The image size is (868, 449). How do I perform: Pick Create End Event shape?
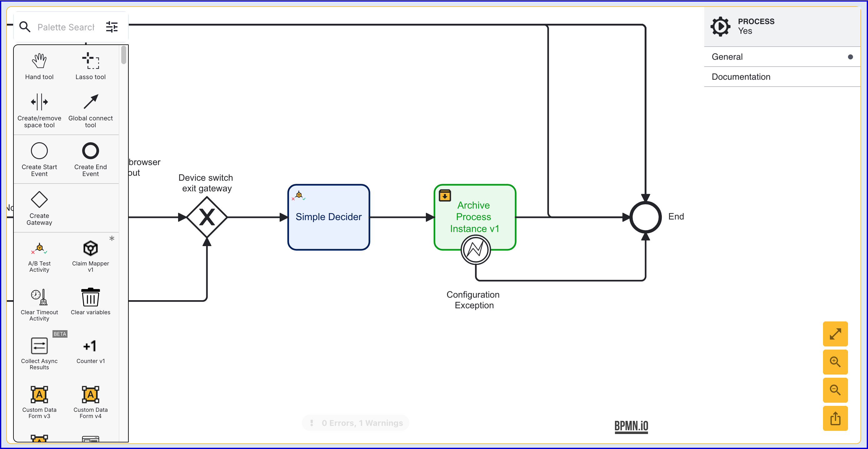click(90, 159)
